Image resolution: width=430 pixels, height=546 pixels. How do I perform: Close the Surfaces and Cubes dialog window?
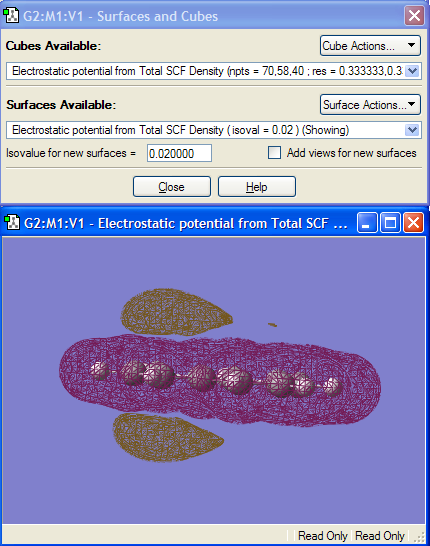pyautogui.click(x=414, y=16)
